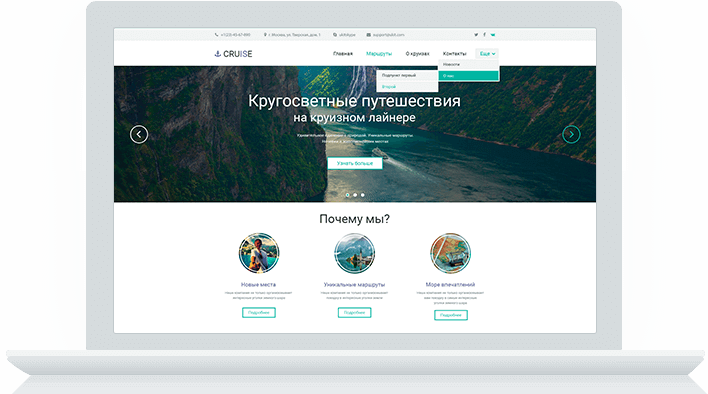Click the Уникальные маршруты heading link

click(354, 285)
